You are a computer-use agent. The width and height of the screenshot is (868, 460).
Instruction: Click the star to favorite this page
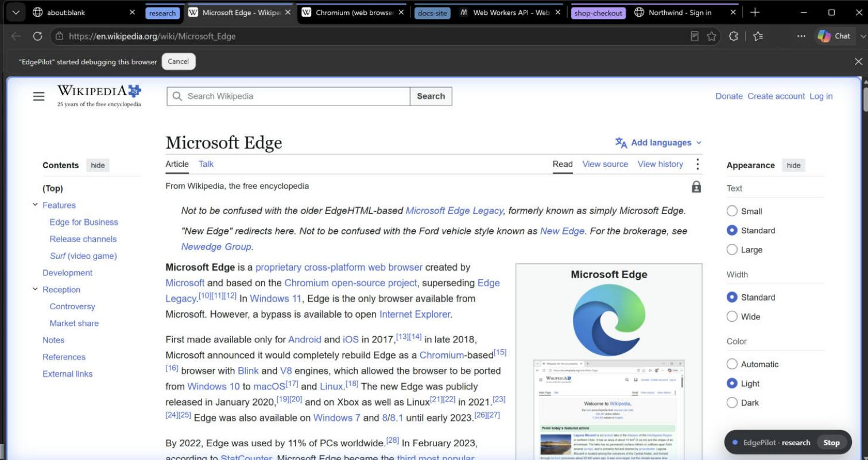point(712,36)
